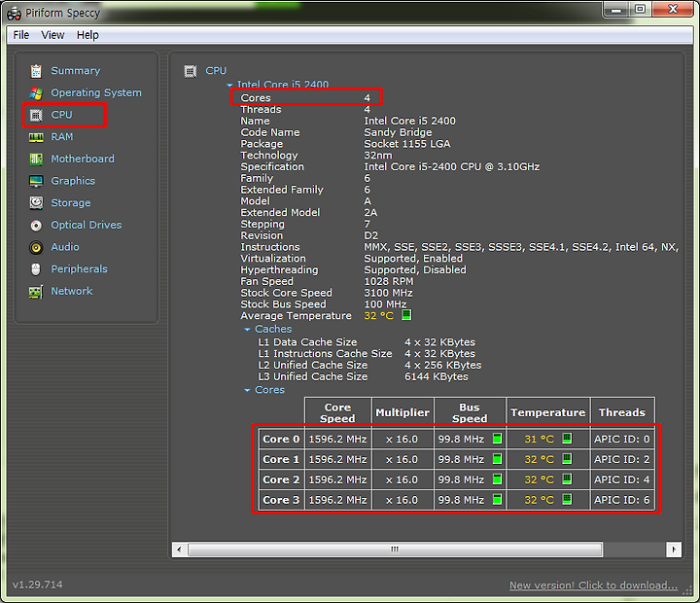Collapse the Intel Core i5 2400 tree node

pos(229,85)
